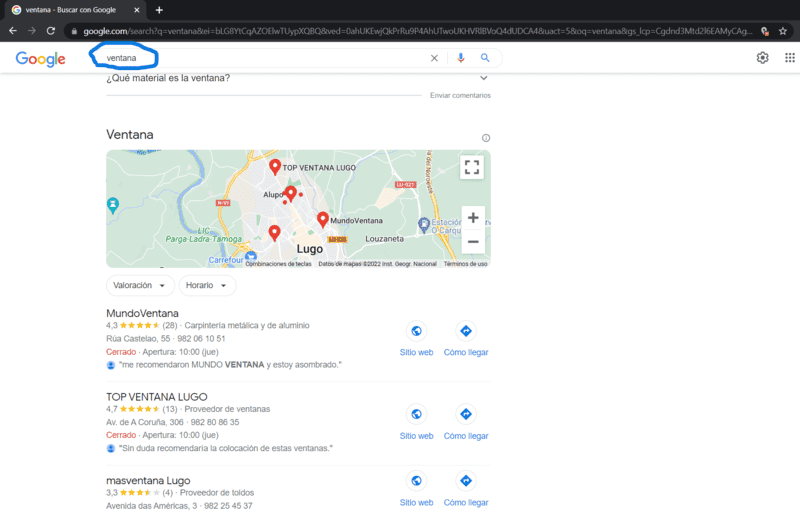The width and height of the screenshot is (800, 522).
Task: Open the Valoración filter dropdown
Action: tap(139, 286)
